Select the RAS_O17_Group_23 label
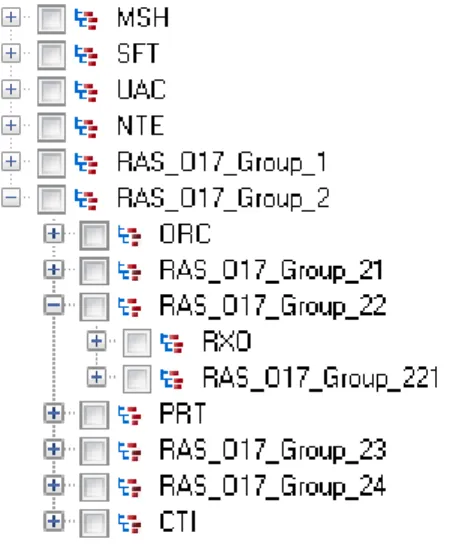450x551 pixels. [x=273, y=451]
